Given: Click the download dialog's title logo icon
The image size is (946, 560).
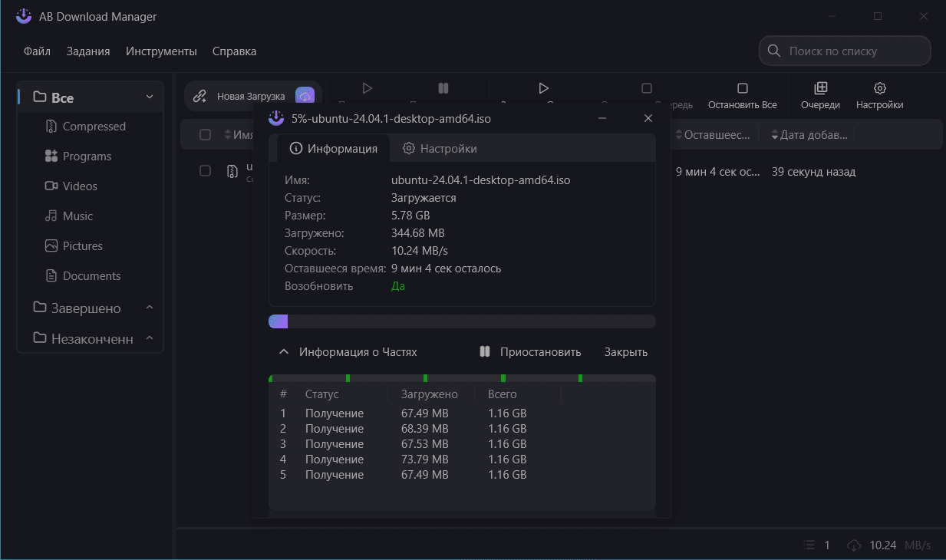Looking at the screenshot, I should tap(275, 118).
